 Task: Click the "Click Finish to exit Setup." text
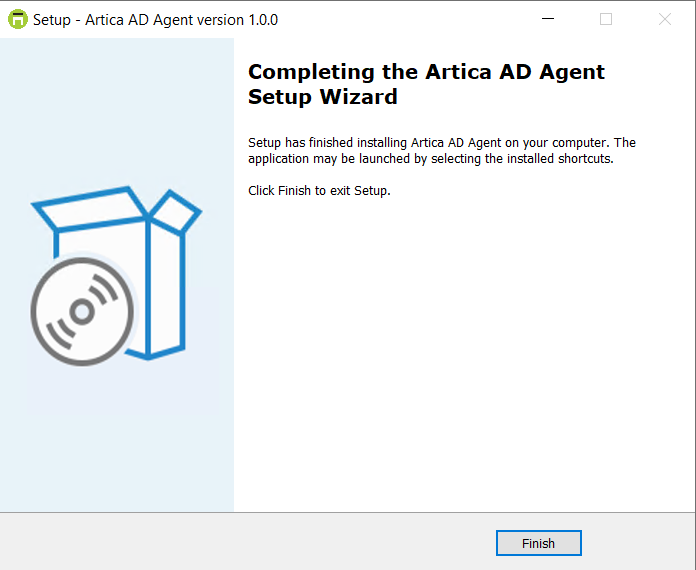tap(319, 190)
